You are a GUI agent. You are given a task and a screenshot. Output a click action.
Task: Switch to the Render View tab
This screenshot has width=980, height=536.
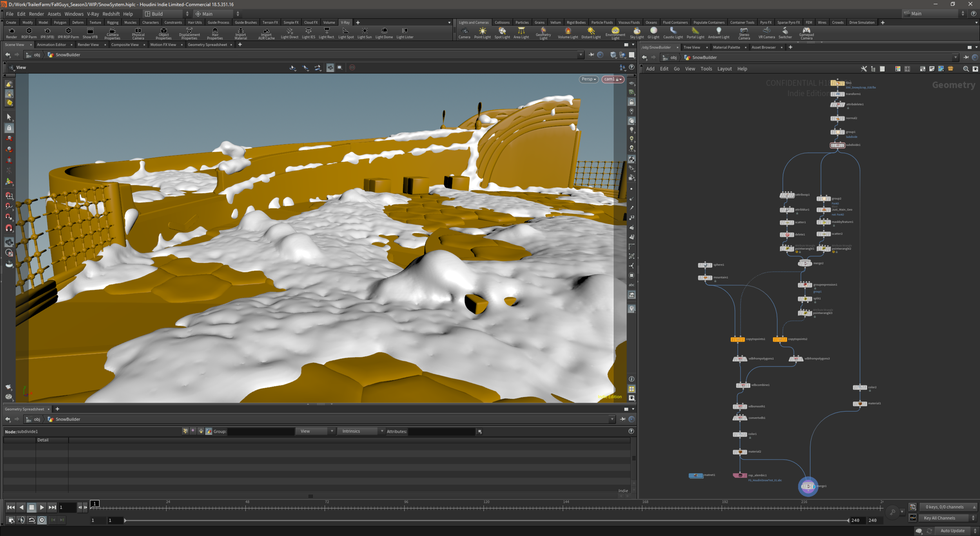(88, 45)
